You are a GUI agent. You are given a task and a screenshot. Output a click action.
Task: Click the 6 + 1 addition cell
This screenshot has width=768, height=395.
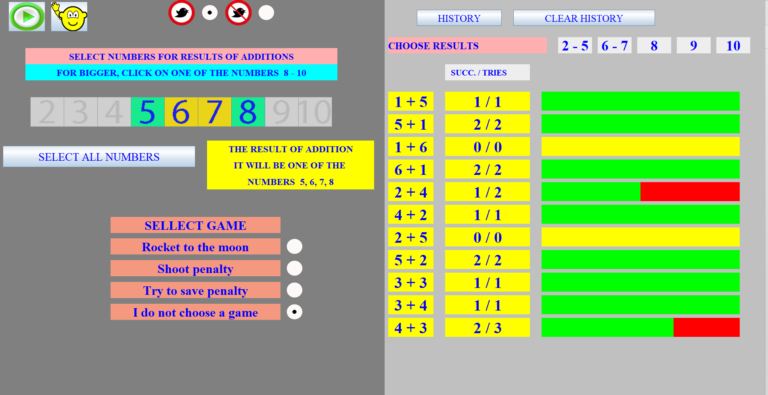(x=411, y=169)
